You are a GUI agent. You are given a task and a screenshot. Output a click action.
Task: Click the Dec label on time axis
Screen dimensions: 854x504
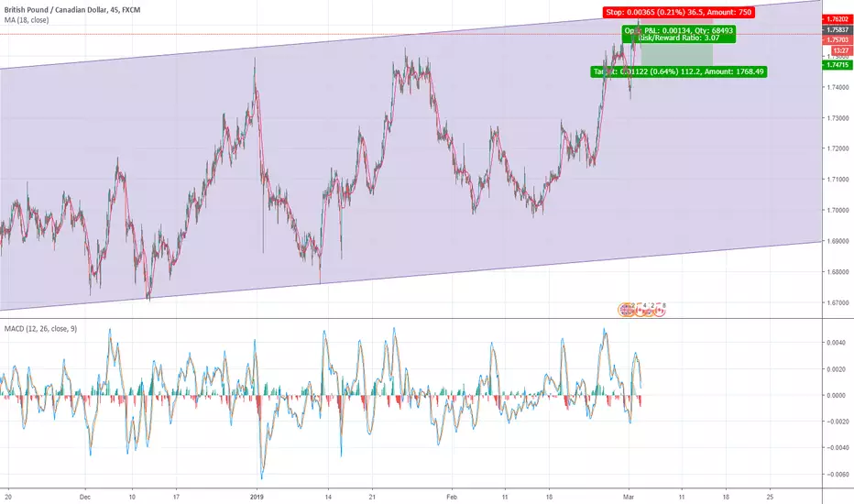pos(84,497)
